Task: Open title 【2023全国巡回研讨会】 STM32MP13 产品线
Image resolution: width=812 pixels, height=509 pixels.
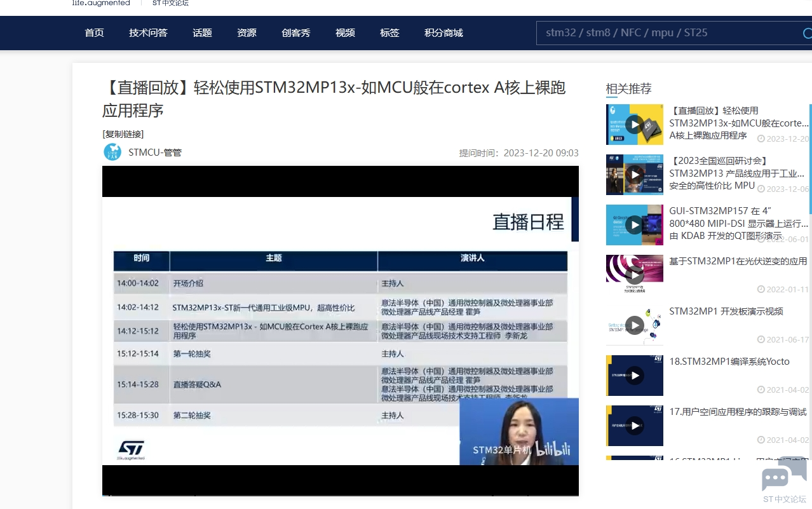Action: [737, 173]
